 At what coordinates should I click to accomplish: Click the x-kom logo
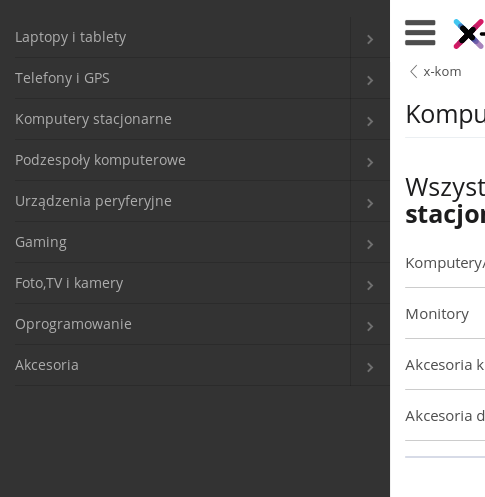pos(469,34)
